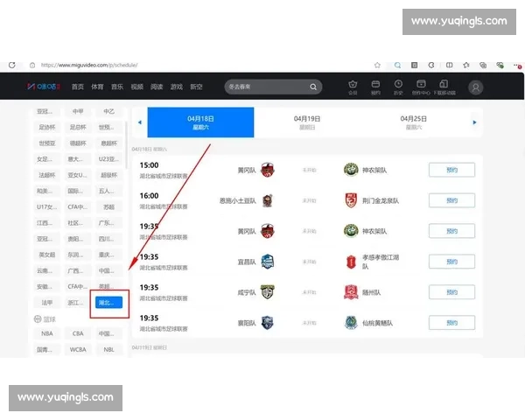Viewport: 525px width, 420px height.
Task: Select the NBL league filter
Action: tap(108, 349)
